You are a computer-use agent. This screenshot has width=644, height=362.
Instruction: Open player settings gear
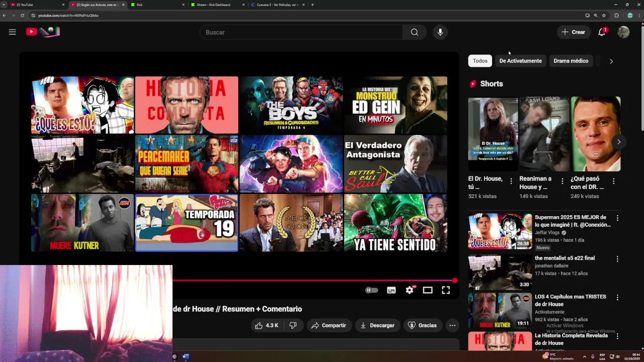(410, 290)
